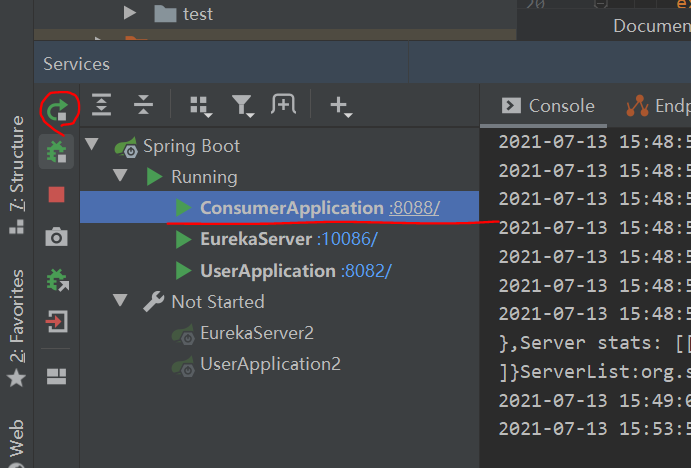
Task: Click the Layout panels icon
Action: click(56, 376)
